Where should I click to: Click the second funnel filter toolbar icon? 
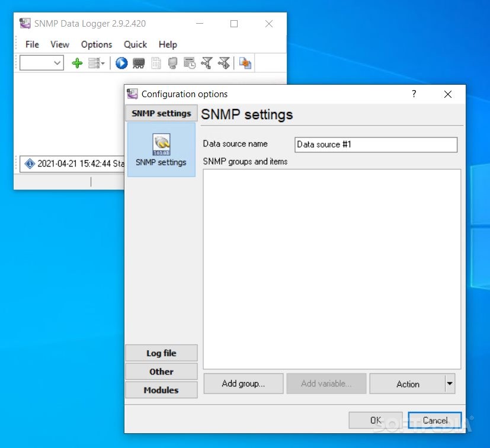tap(224, 63)
